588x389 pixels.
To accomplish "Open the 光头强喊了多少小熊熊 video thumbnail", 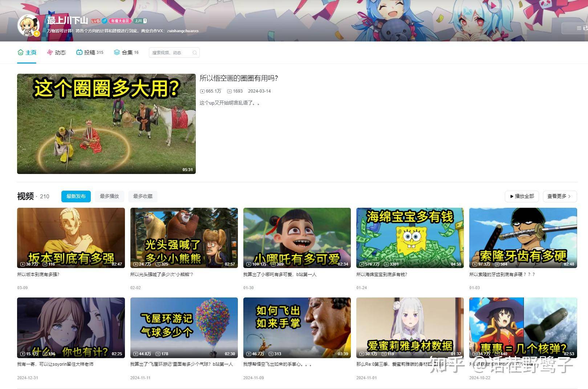I will click(184, 238).
